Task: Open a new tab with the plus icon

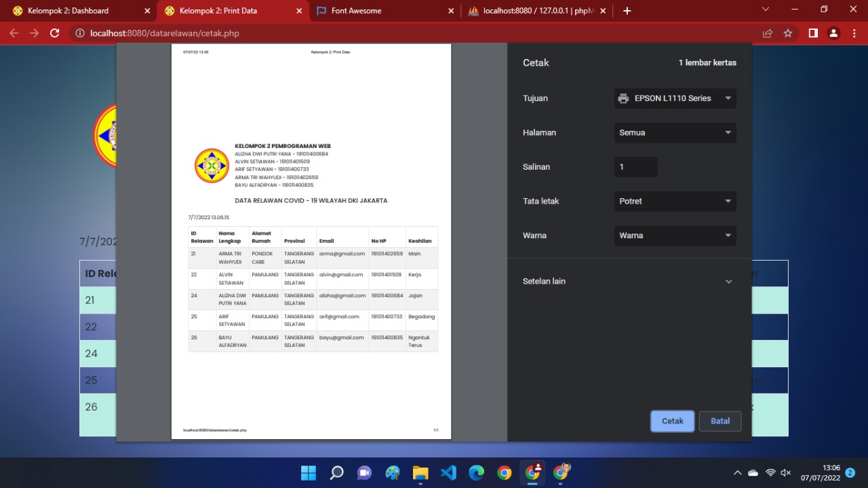Action: (x=627, y=10)
